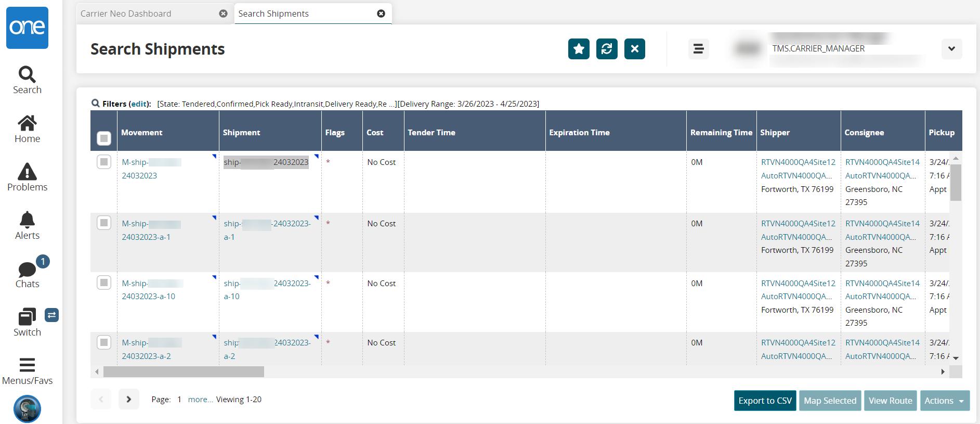
Task: Check the row for M-ship 24032023-a-2
Action: (x=104, y=342)
